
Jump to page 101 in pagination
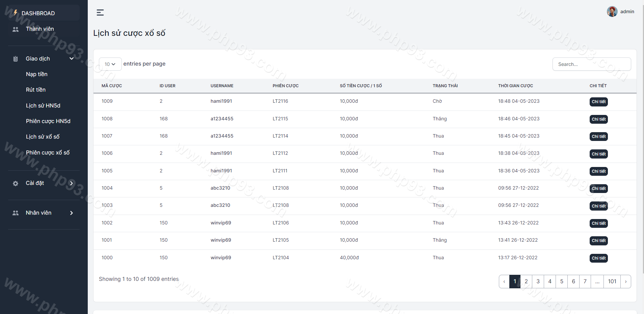612,282
